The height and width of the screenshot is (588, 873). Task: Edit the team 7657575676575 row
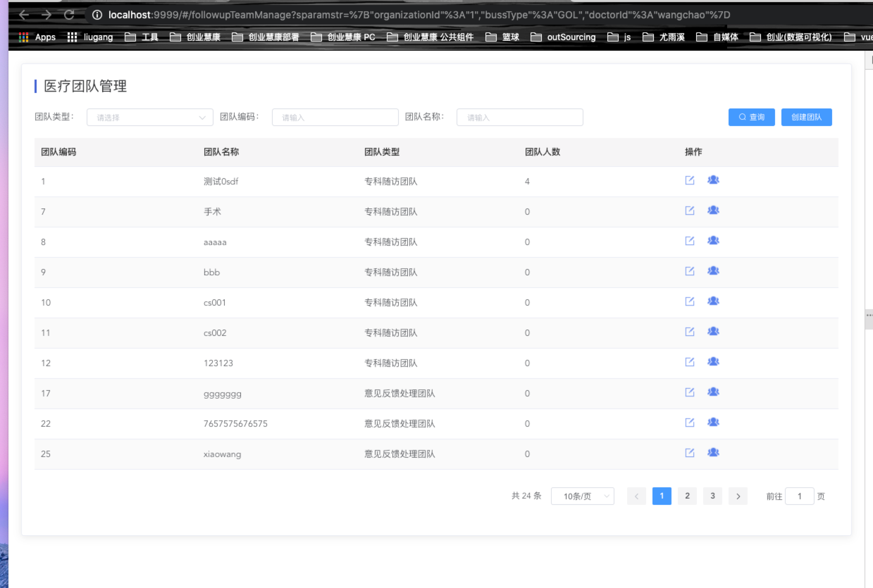[x=689, y=423]
